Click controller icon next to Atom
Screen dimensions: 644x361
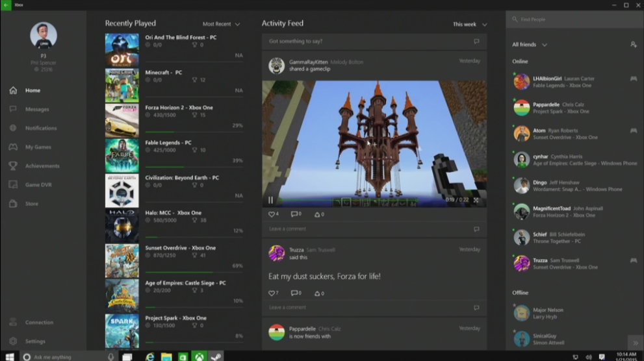pos(634,131)
